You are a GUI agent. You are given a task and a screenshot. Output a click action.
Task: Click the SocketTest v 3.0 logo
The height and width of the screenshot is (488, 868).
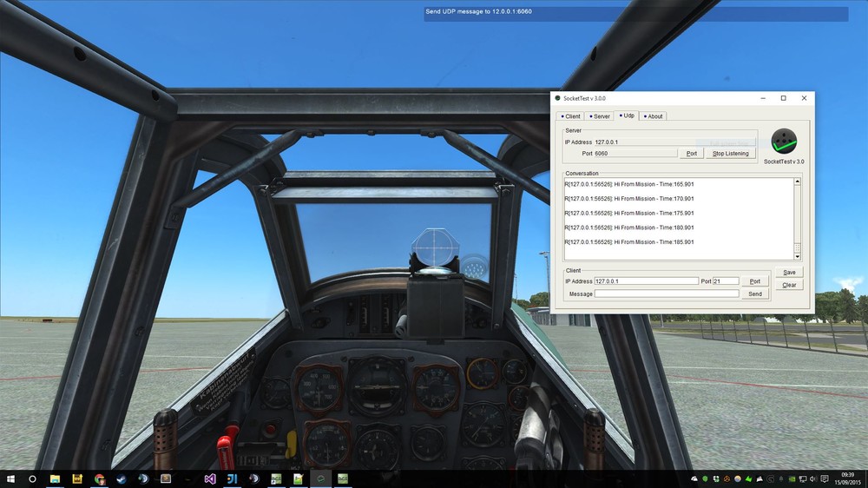[784, 142]
